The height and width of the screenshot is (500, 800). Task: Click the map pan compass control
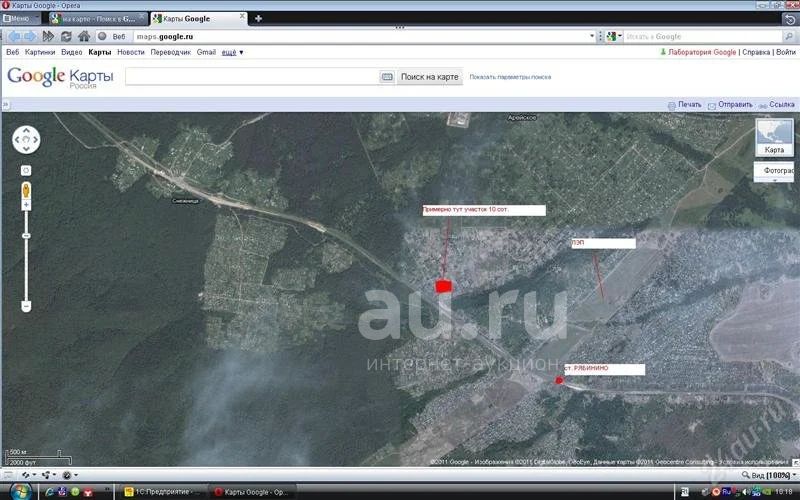26,142
